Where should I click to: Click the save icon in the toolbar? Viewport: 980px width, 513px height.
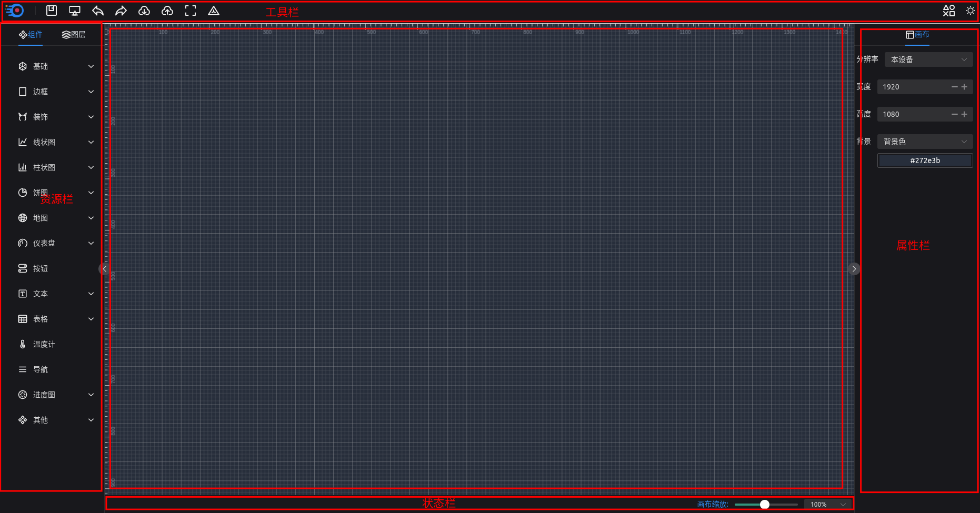click(x=52, y=11)
